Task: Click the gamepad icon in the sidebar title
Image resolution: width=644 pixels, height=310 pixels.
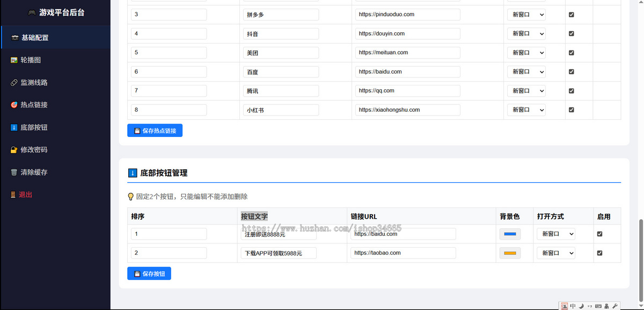Action: coord(32,12)
